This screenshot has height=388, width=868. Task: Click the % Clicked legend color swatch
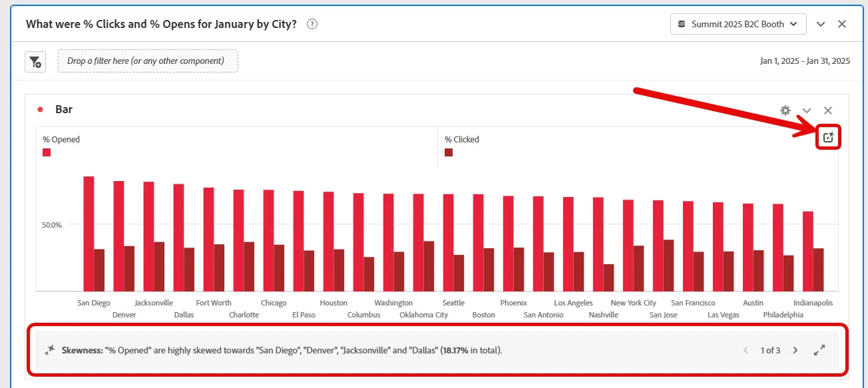coord(449,152)
